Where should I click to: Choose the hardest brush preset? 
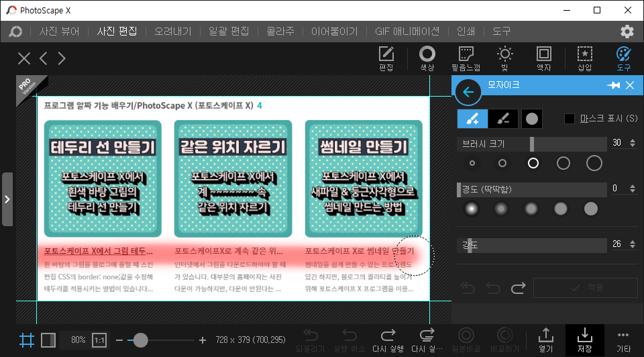[591, 209]
